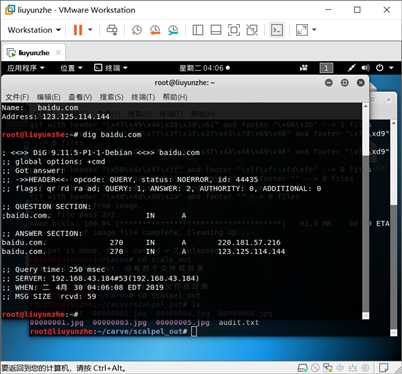Click the 'MSG SIZE rcvd: 59' line

pyautogui.click(x=49, y=297)
